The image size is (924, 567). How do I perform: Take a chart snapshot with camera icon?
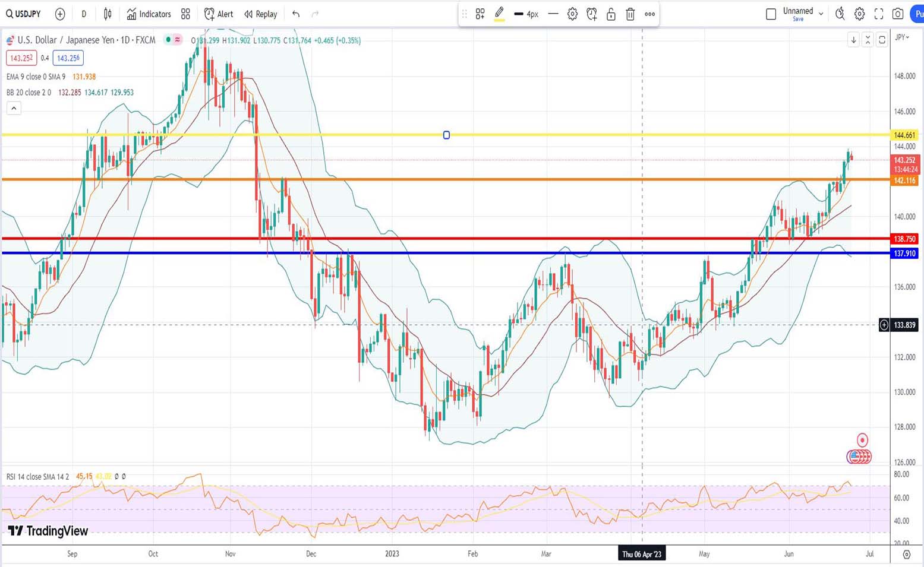(x=898, y=14)
